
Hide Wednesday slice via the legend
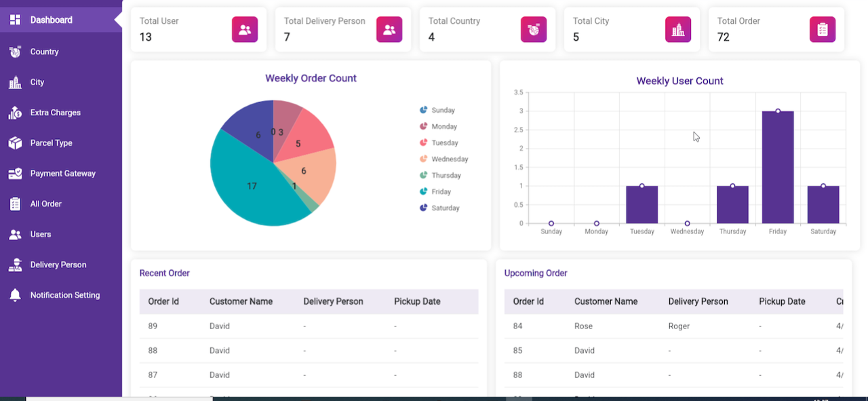pos(443,159)
